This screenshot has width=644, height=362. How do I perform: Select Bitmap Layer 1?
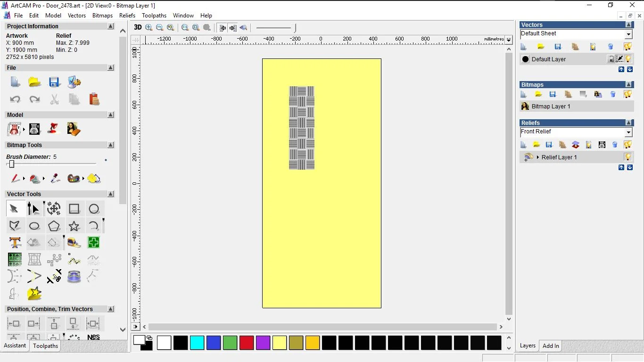pyautogui.click(x=551, y=107)
